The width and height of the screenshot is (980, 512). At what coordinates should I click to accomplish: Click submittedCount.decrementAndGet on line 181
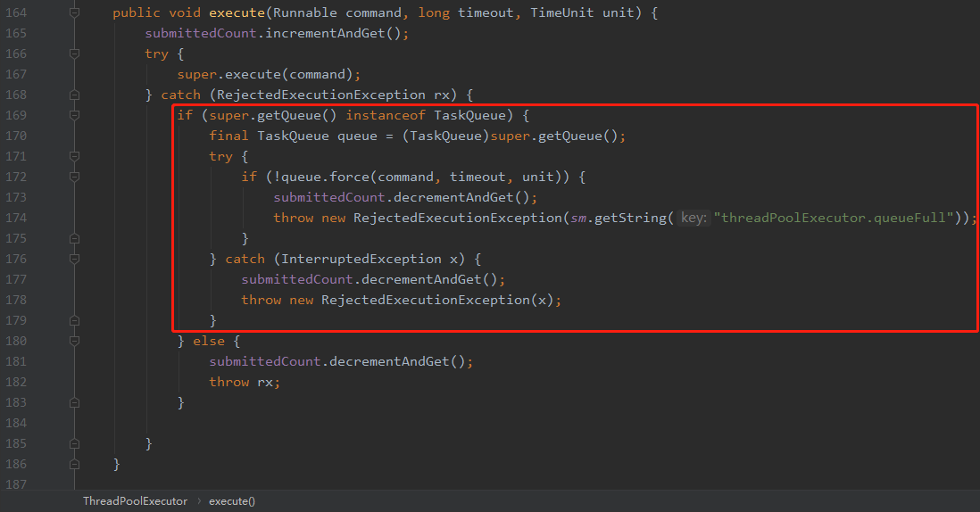tap(336, 361)
